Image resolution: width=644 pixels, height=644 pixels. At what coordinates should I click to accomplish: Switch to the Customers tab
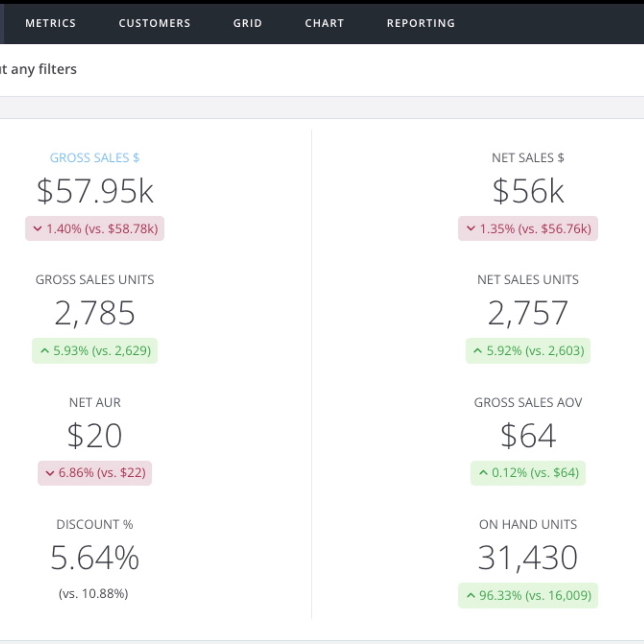tap(154, 23)
